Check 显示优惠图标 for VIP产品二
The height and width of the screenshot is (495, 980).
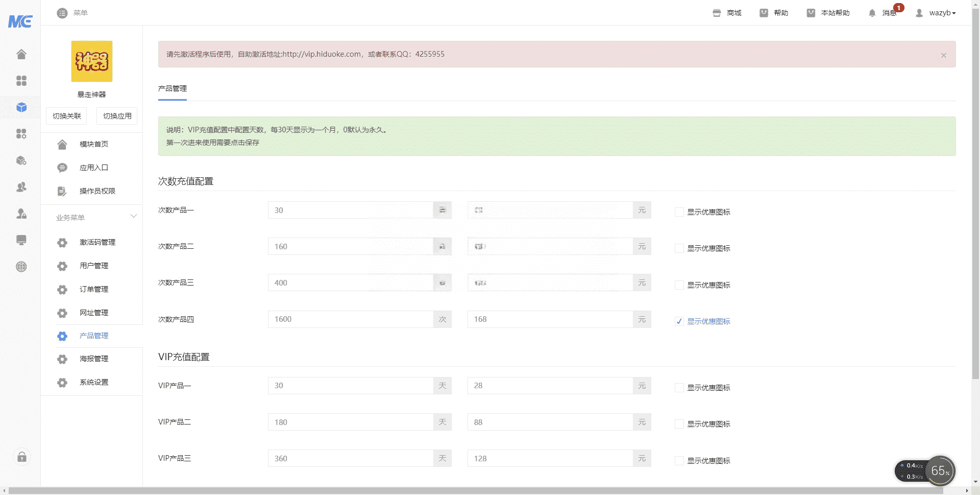click(x=679, y=424)
